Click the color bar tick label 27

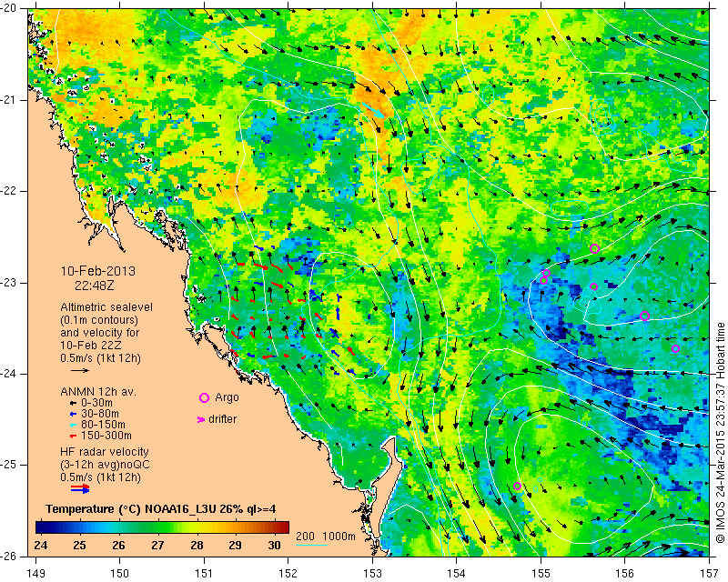point(157,545)
